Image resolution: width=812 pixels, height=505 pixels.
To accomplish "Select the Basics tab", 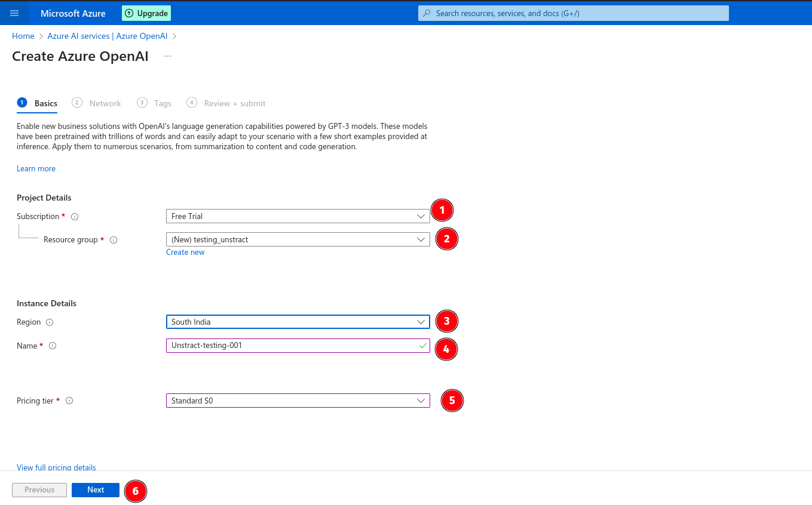I will click(x=38, y=103).
